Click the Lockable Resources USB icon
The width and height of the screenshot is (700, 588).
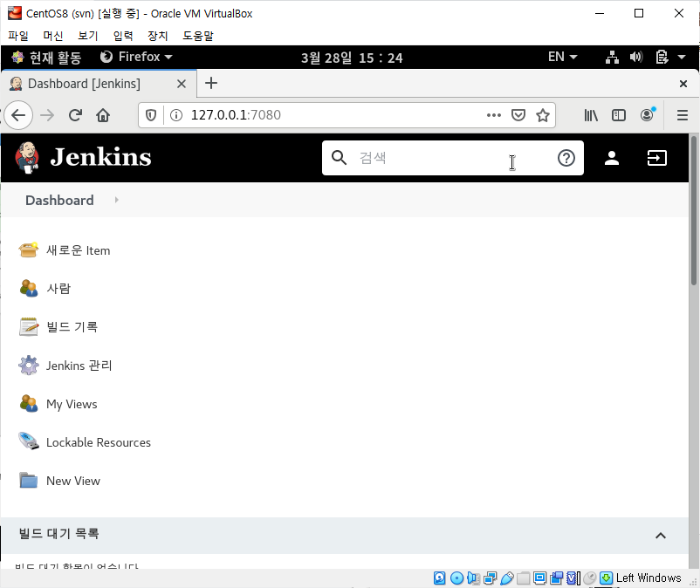tap(29, 441)
